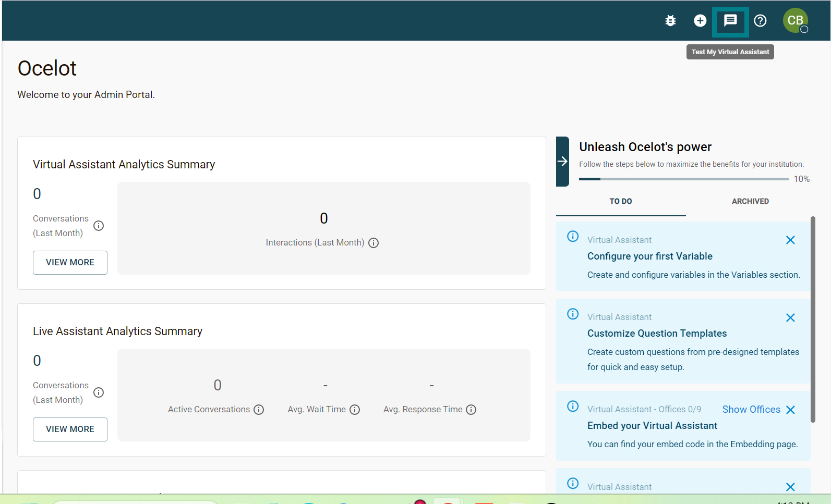Info icon next to Avg. Wait Time
The image size is (831, 504).
tap(355, 410)
